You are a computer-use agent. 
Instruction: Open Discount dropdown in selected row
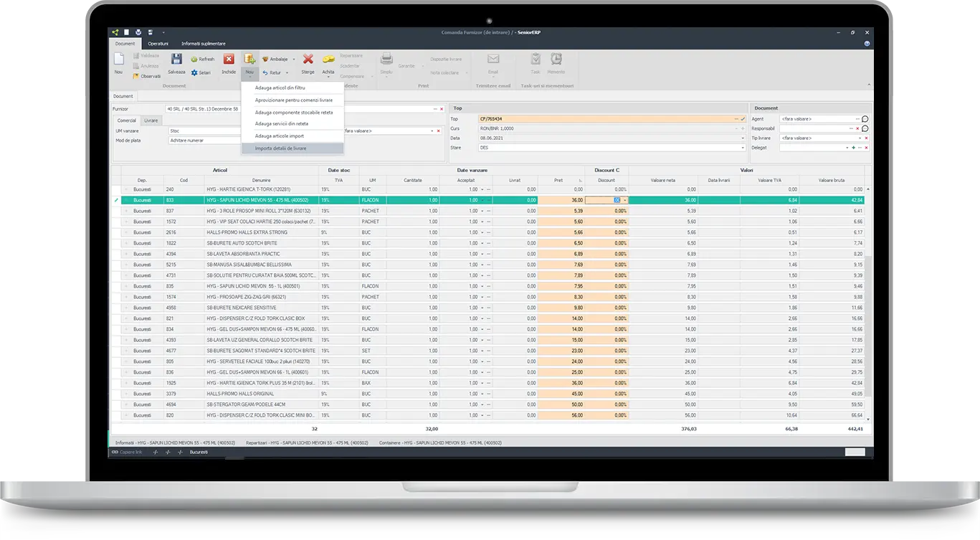(x=624, y=200)
